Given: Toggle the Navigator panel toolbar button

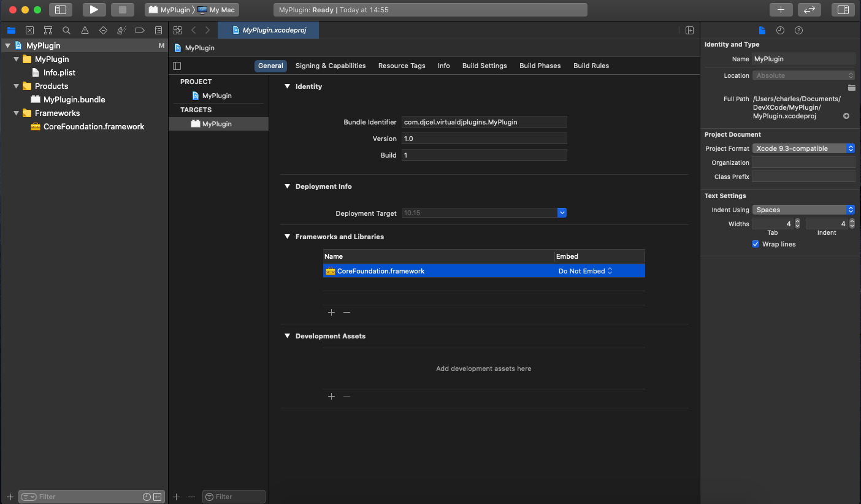Looking at the screenshot, I should coord(60,10).
